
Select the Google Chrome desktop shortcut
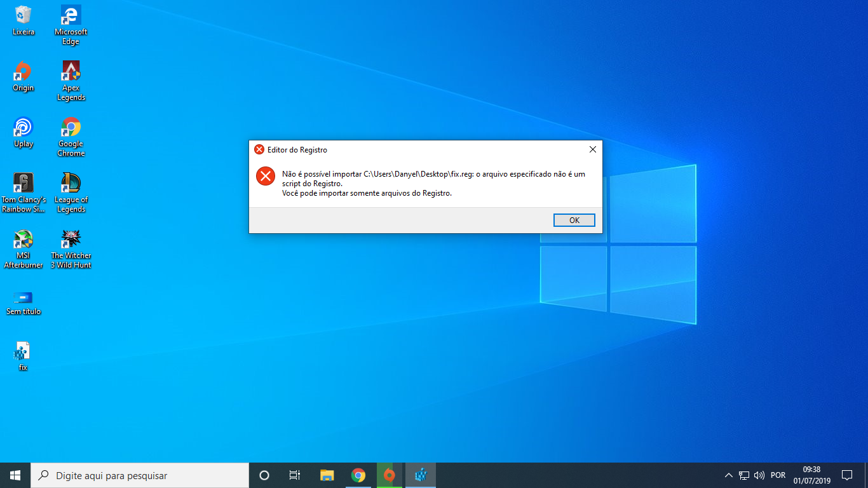click(x=71, y=137)
